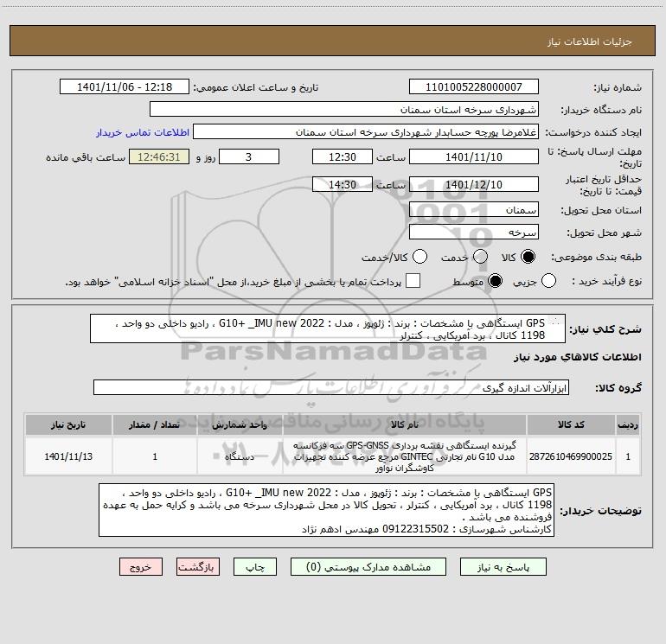Click the دستگاه unit cell
The width and height of the screenshot is (666, 644).
tap(240, 456)
